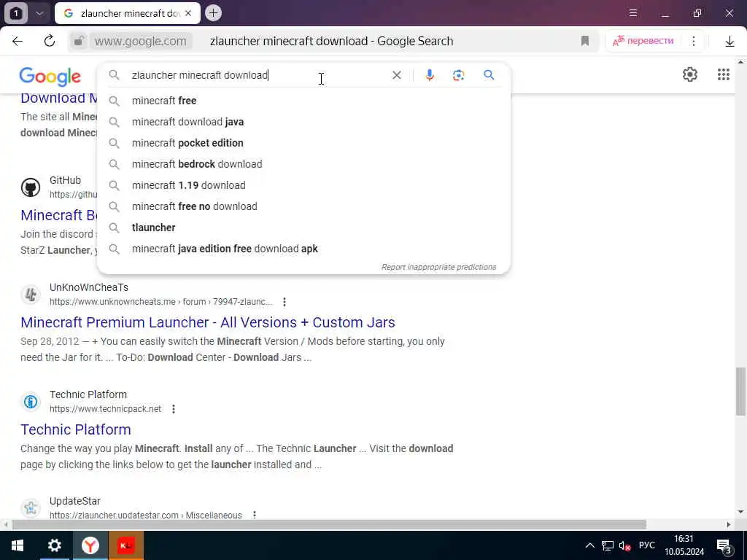Click the Yandex Browser taskbar icon
Screen dimensions: 747x560
tap(90, 545)
